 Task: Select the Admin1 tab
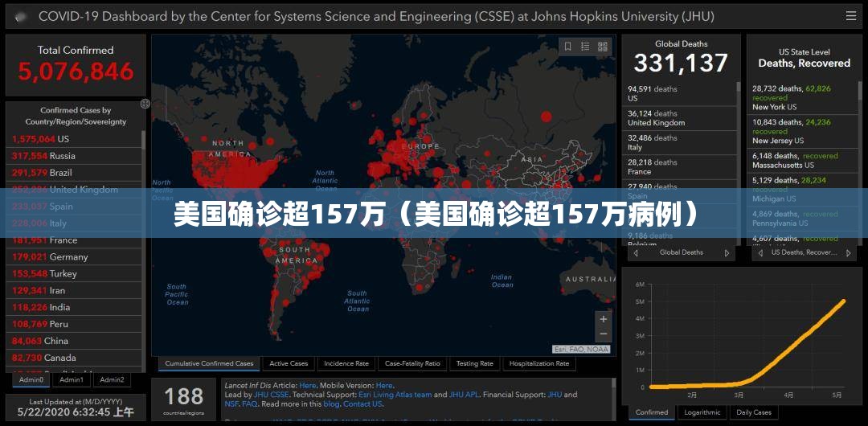pyautogui.click(x=72, y=379)
